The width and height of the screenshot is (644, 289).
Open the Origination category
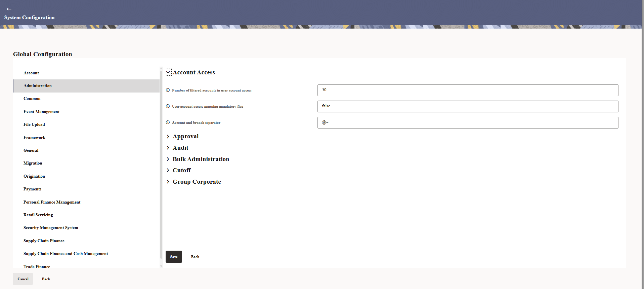(86, 176)
